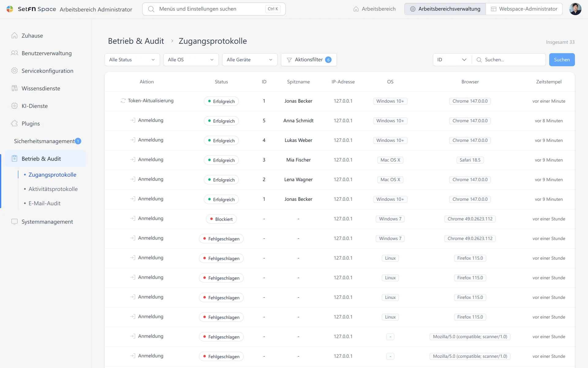Open E-Mail-Audit in the sidebar

(x=44, y=203)
